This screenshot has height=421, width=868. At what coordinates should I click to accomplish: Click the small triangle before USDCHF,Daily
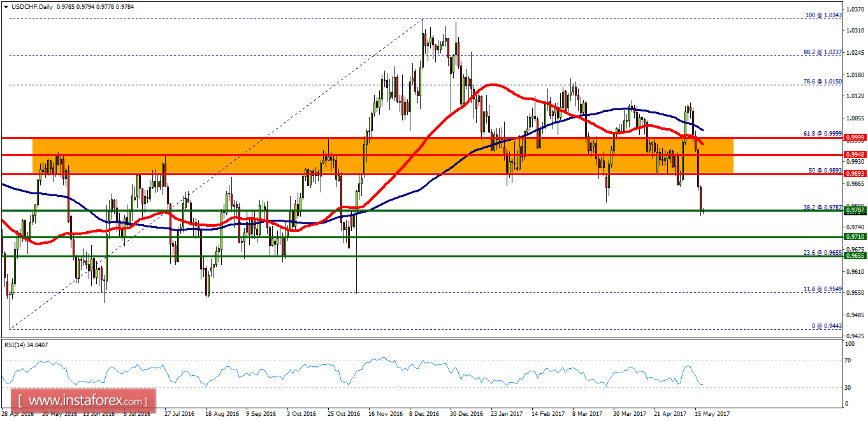[6, 6]
